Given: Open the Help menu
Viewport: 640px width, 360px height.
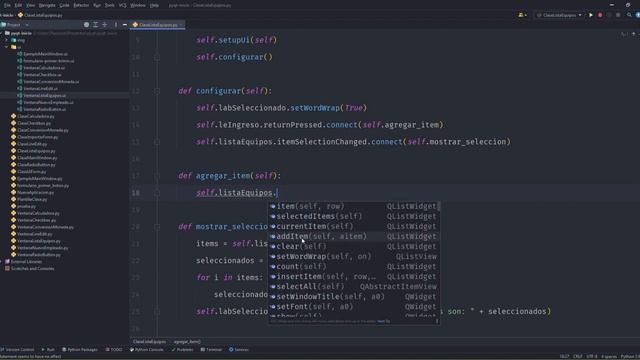Looking at the screenshot, I should 154,5.
